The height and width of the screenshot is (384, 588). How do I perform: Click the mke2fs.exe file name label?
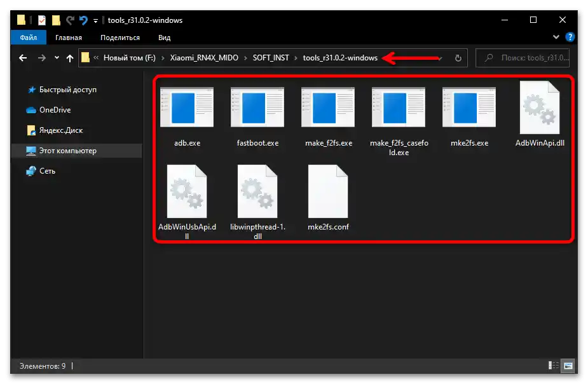click(469, 143)
